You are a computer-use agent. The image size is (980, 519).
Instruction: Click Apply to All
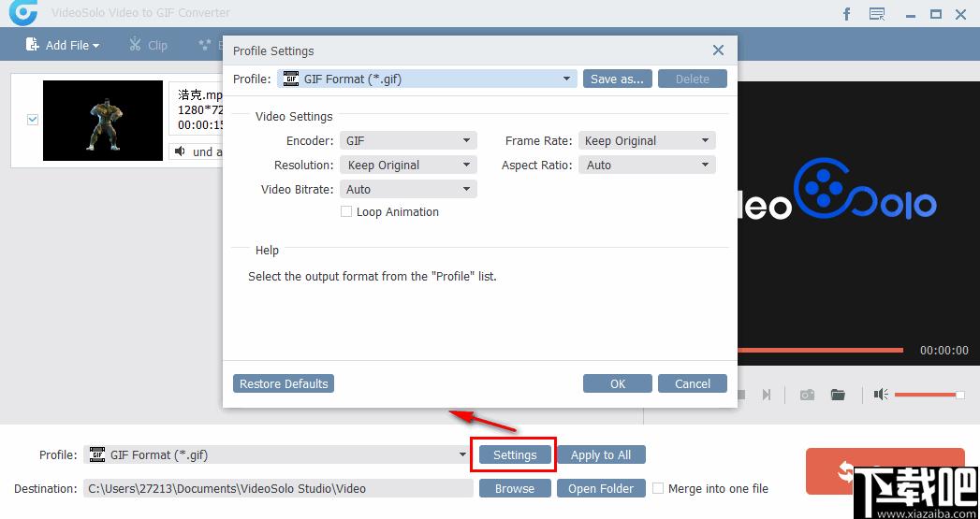pos(601,454)
